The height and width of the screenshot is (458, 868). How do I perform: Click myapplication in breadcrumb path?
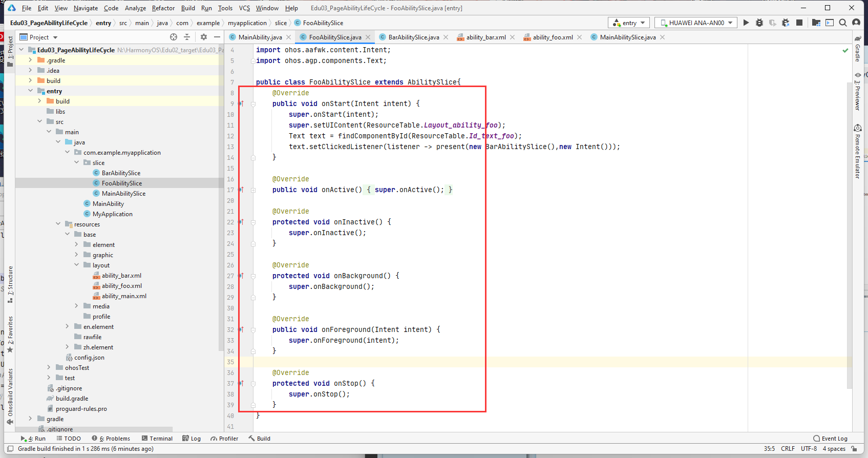(247, 23)
